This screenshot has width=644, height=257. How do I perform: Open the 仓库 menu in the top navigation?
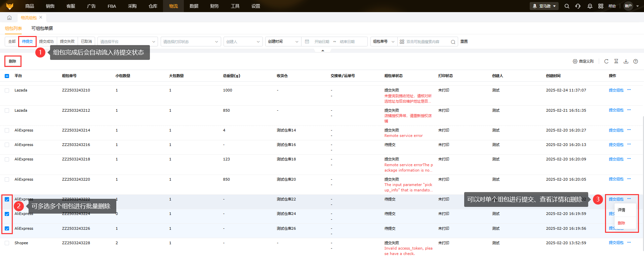(x=153, y=6)
